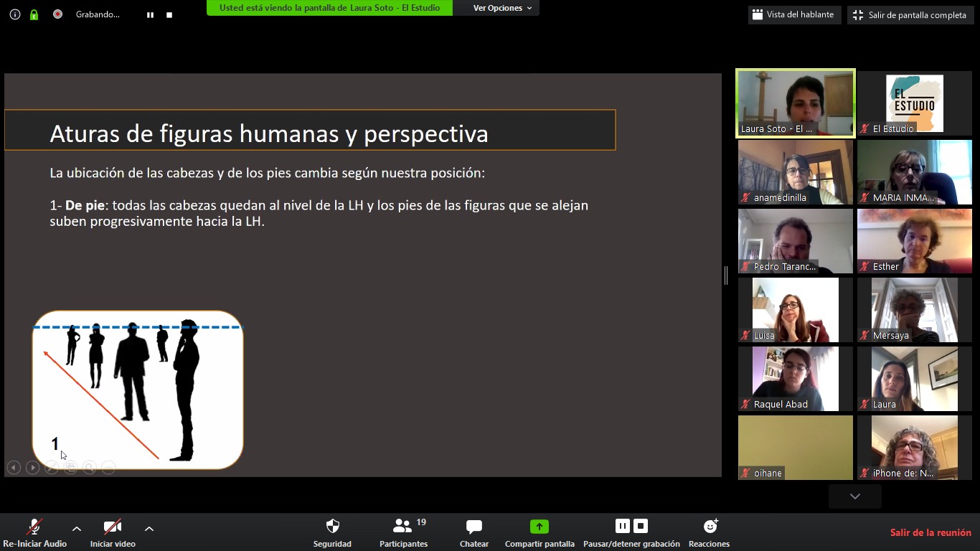Stop recording in the bottom toolbar

click(641, 526)
